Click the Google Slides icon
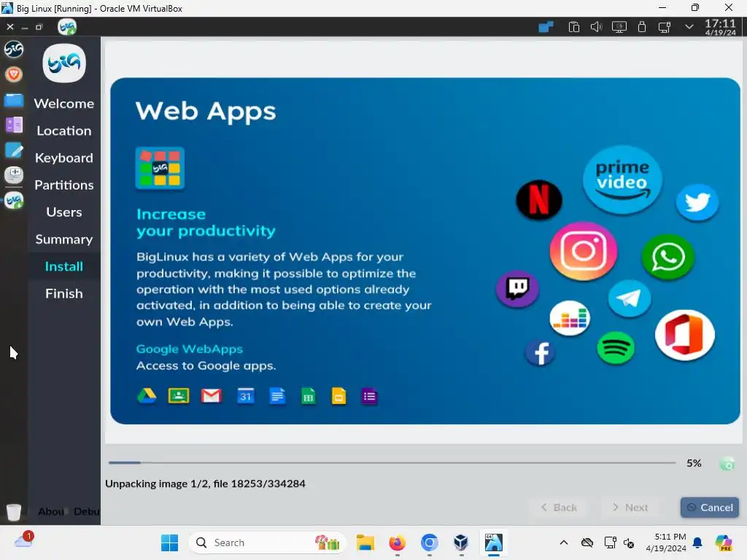This screenshot has width=747, height=560. pyautogui.click(x=338, y=396)
